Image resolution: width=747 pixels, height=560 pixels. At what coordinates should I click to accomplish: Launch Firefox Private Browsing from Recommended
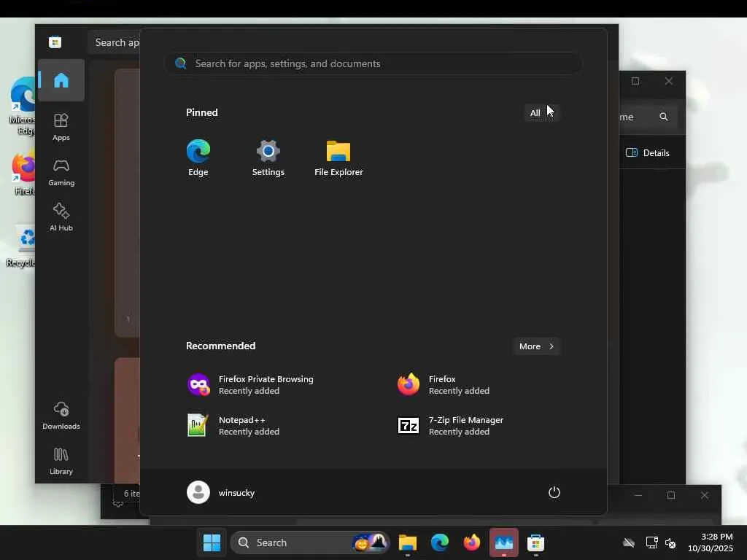point(251,385)
